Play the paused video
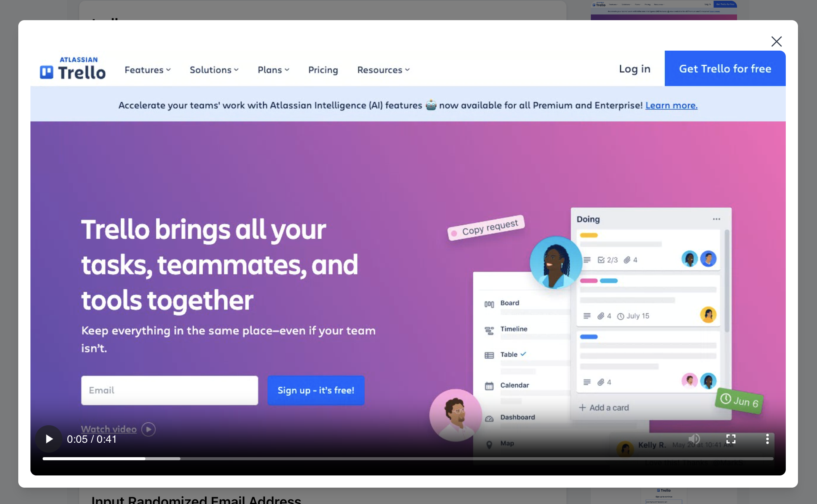This screenshot has height=504, width=817. pyautogui.click(x=49, y=439)
